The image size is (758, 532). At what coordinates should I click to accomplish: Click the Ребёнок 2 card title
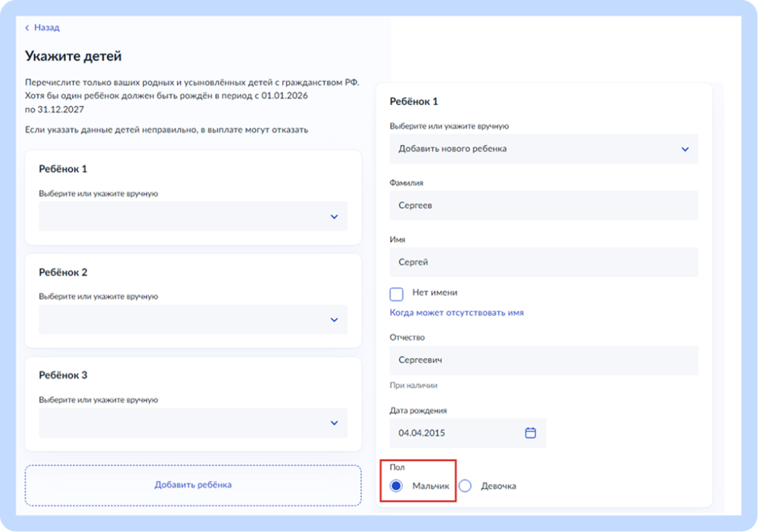click(x=63, y=272)
